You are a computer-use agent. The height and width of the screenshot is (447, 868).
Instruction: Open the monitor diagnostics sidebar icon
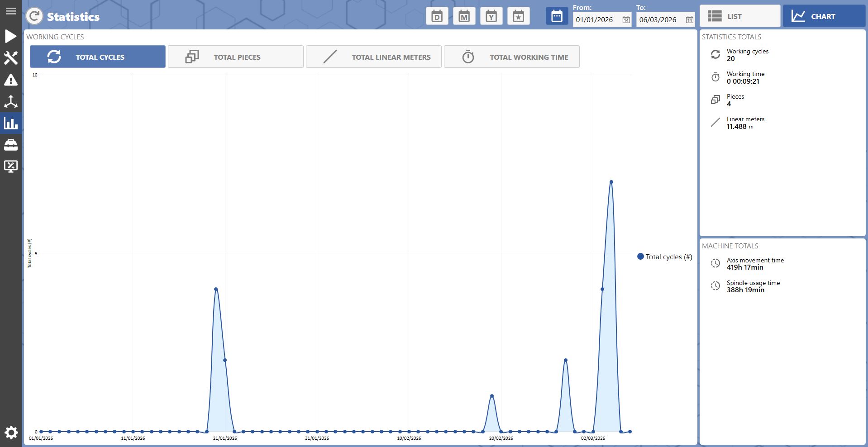click(10, 166)
